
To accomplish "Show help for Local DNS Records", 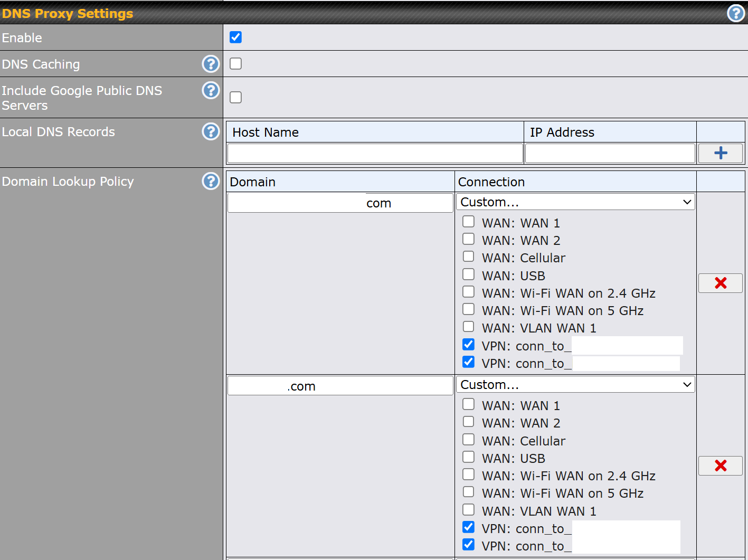I will click(211, 131).
